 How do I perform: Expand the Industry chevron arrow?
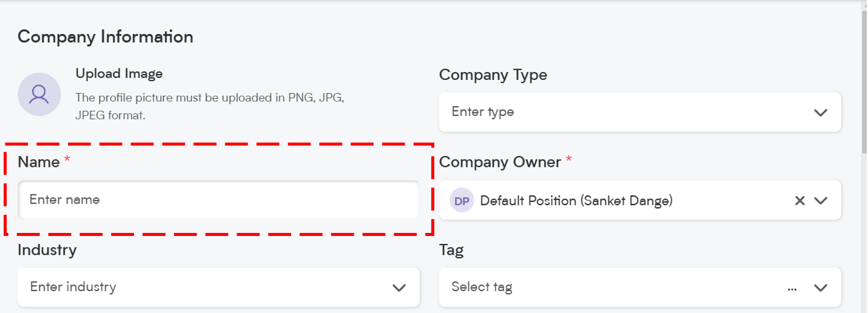tap(399, 288)
